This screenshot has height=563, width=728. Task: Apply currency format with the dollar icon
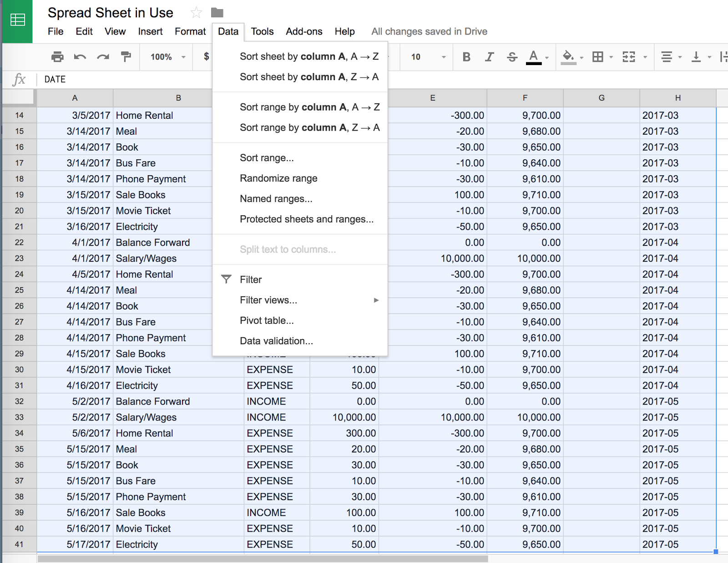[206, 56]
